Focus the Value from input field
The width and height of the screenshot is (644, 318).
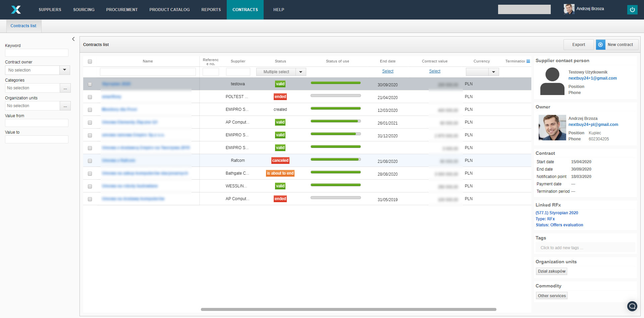(37, 123)
